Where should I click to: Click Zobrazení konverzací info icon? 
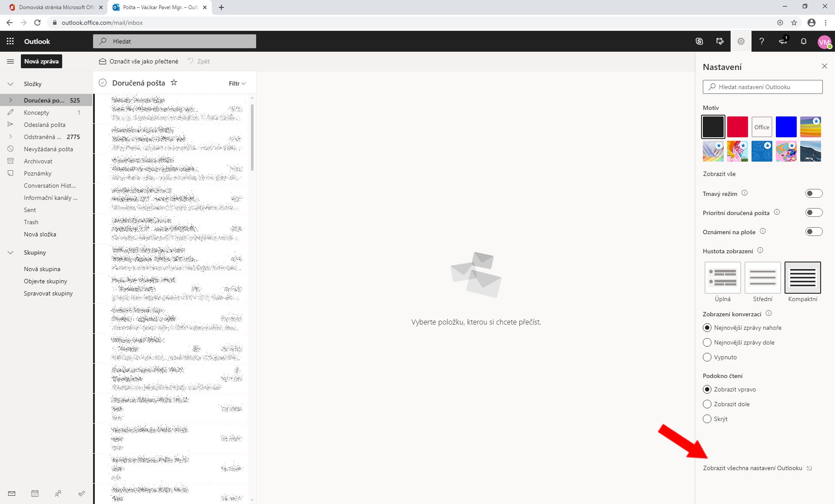coord(768,313)
